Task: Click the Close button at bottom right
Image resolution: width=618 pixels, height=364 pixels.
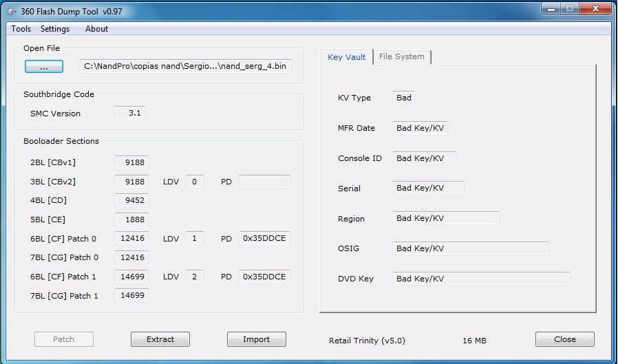Action: (564, 339)
